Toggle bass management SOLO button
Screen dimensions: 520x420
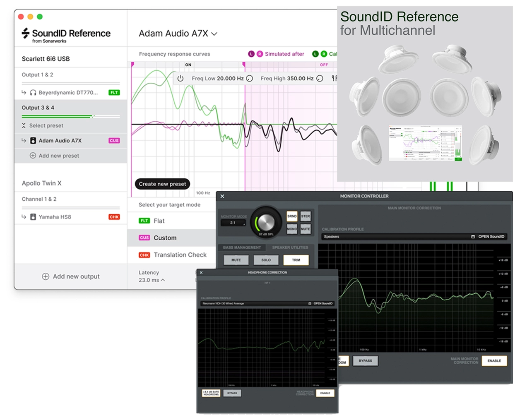266,260
